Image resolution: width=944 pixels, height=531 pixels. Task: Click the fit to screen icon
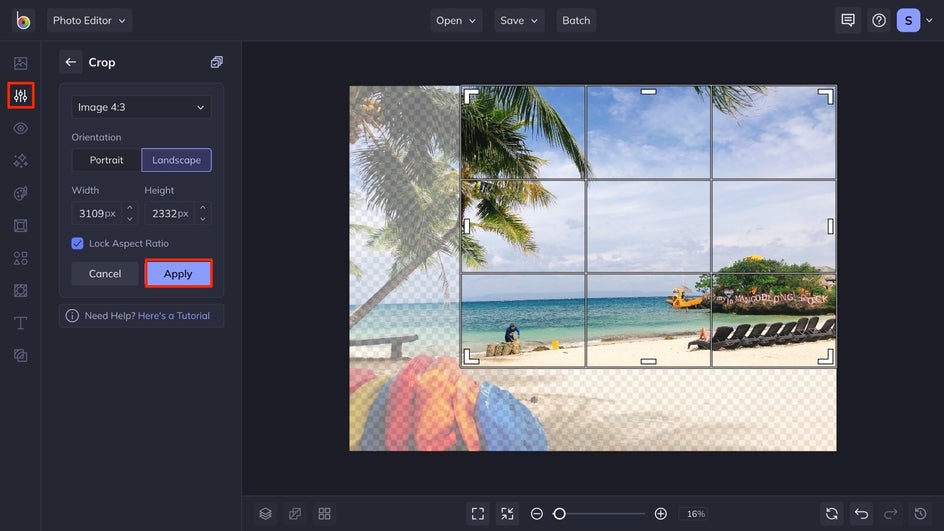point(478,514)
